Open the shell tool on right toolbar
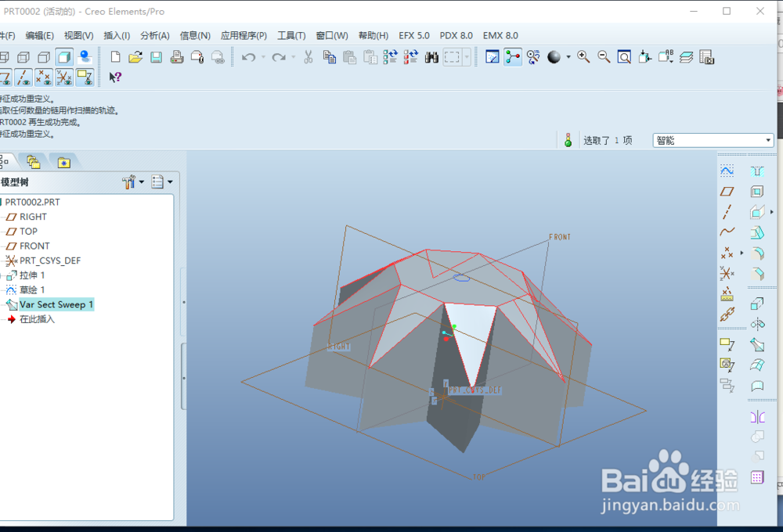Image resolution: width=783 pixels, height=532 pixels. tap(757, 192)
